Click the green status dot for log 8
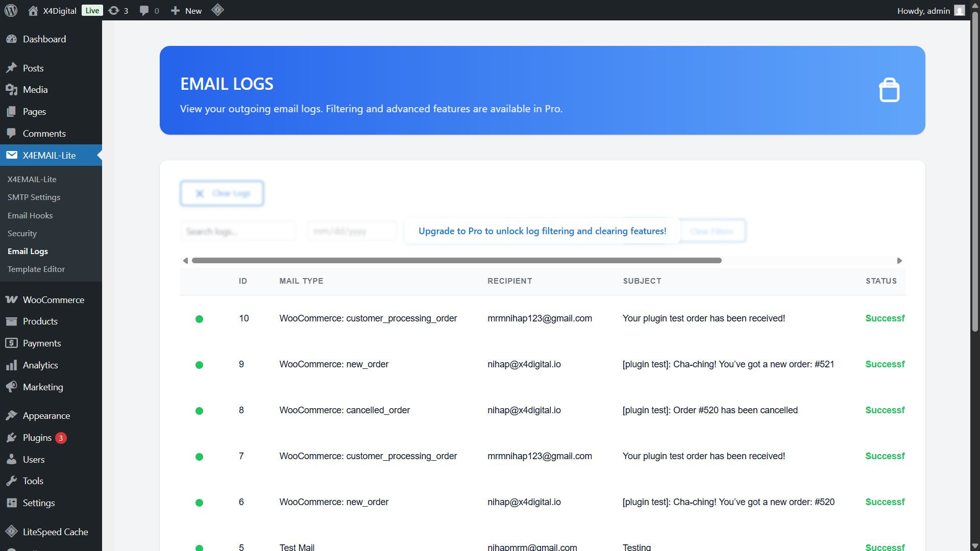Screen dimensions: 980x551 click(199, 411)
